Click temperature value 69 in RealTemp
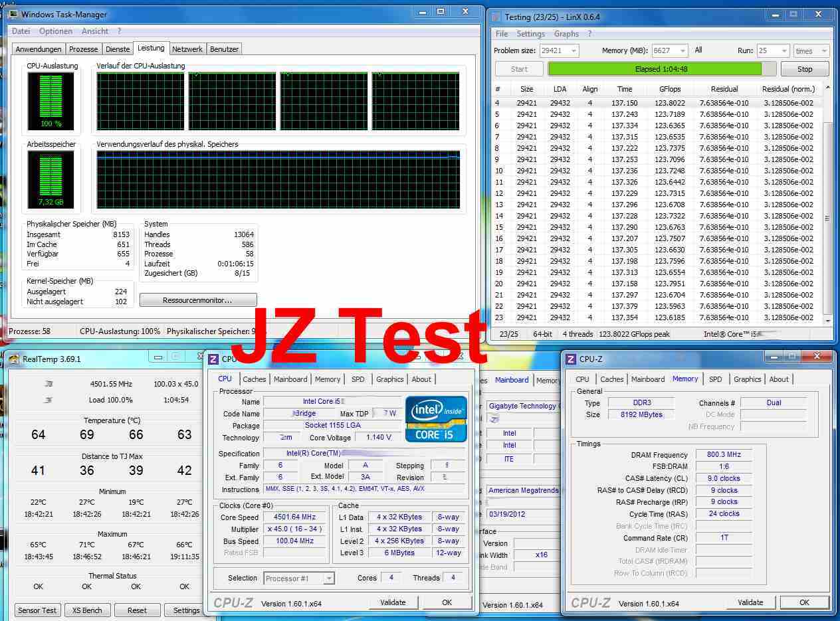The width and height of the screenshot is (840, 621). tap(87, 434)
